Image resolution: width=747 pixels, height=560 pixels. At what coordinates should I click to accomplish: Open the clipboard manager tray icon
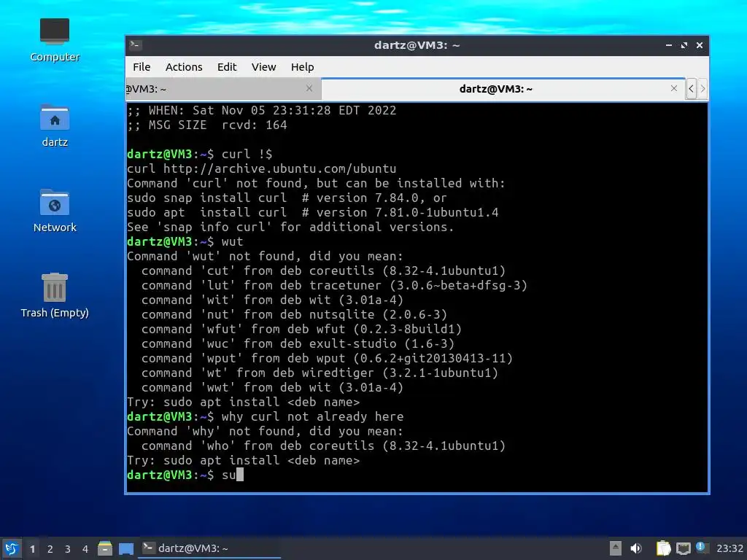click(663, 548)
